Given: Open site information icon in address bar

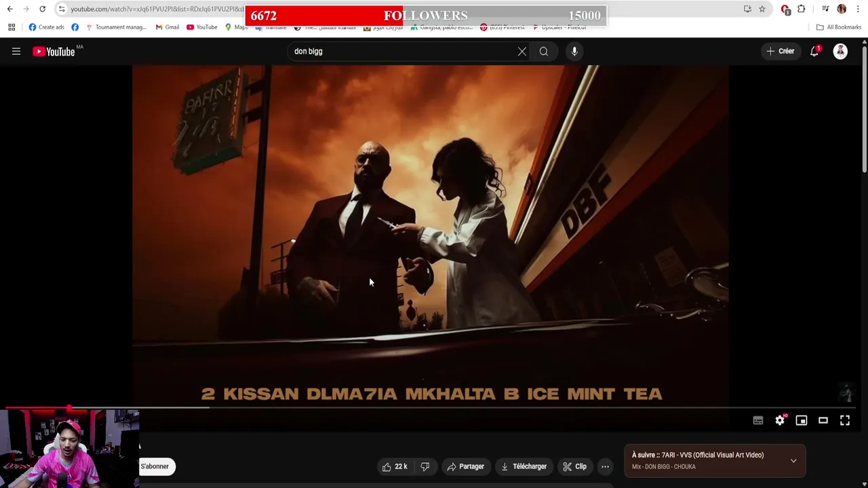Looking at the screenshot, I should click(62, 9).
